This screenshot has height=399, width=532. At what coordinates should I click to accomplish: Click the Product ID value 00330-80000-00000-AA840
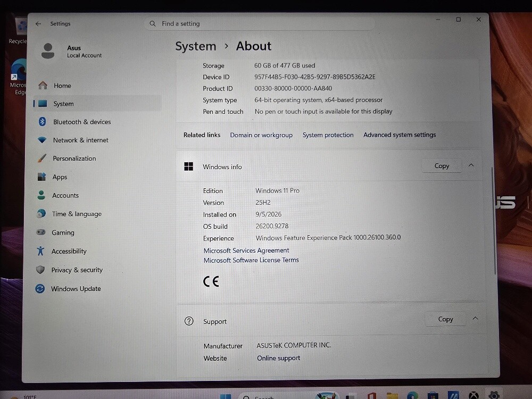[293, 88]
